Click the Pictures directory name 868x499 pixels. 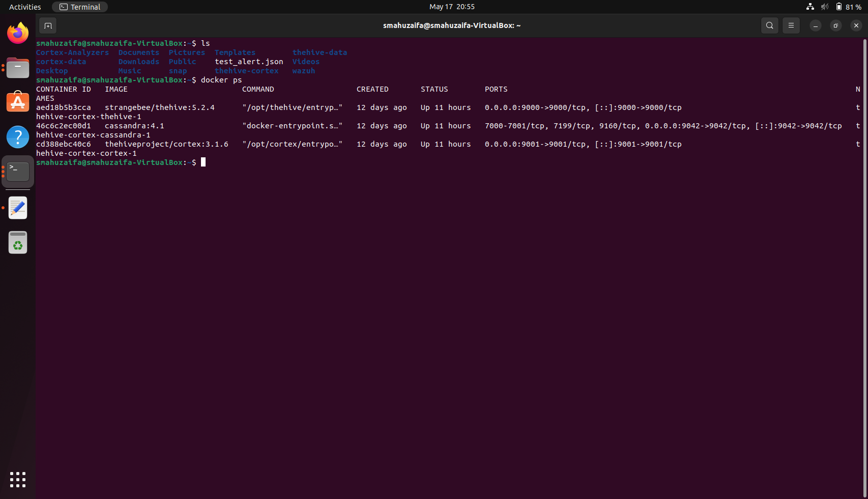click(187, 52)
